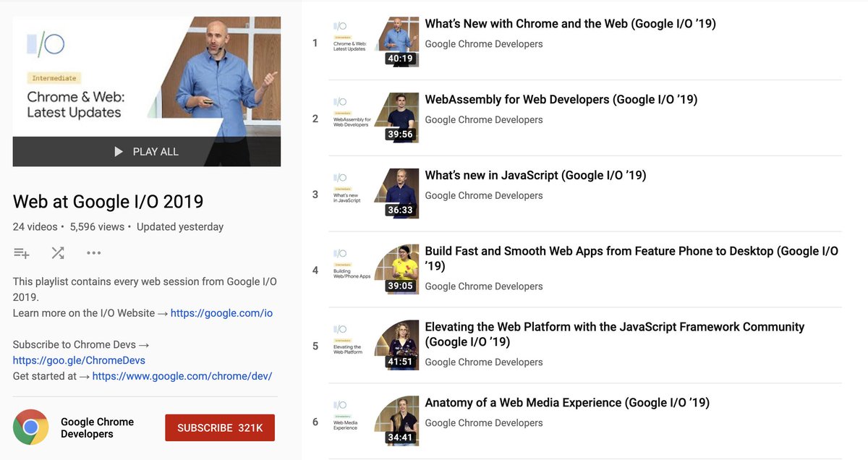This screenshot has height=460, width=868.
Task: Click the save playlist icon
Action: (x=22, y=253)
